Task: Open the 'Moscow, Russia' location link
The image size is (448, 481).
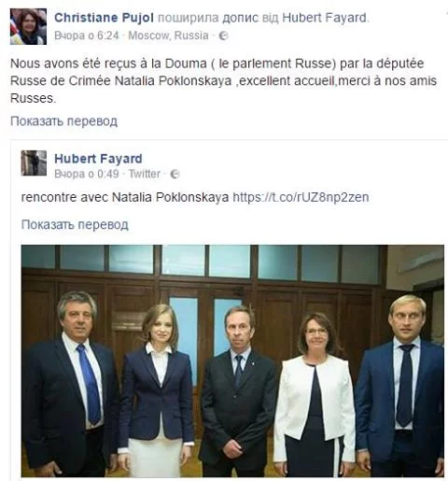Action: tap(168, 35)
